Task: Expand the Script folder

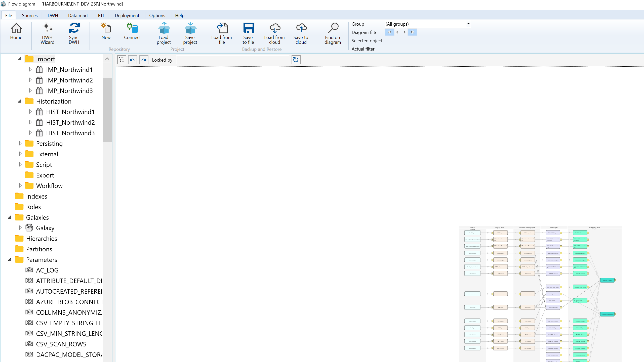Action: click(20, 164)
